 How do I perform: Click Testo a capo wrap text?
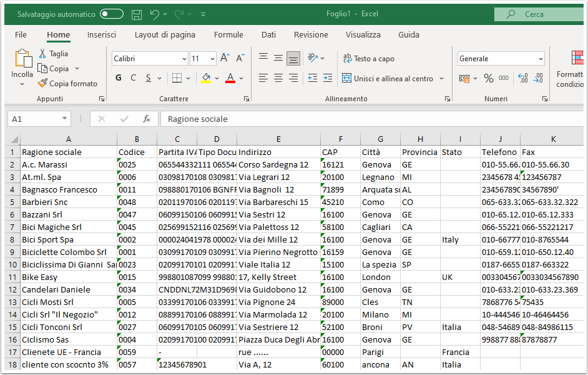[x=369, y=59]
